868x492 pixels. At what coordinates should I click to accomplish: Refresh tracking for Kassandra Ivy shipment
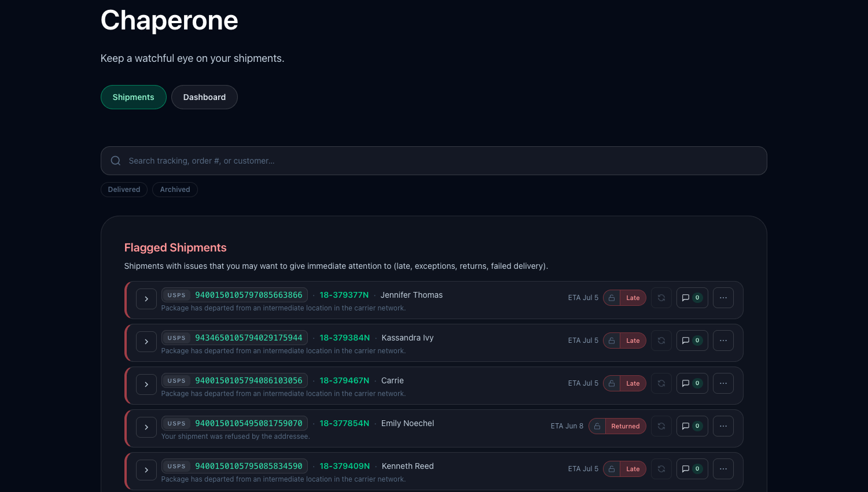pos(661,341)
